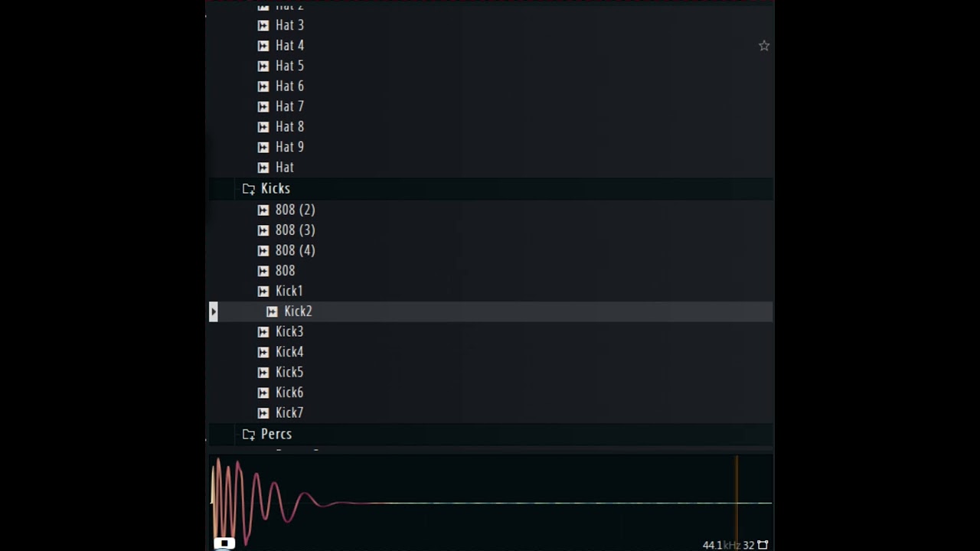Viewport: 980px width, 551px height.
Task: Click the sample icon beside Hat 8
Action: [x=263, y=127]
